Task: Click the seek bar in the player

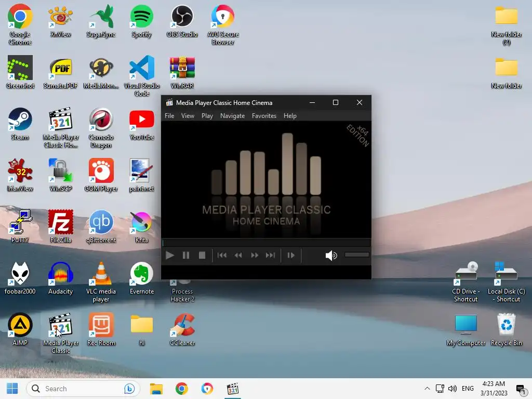Action: (x=266, y=243)
